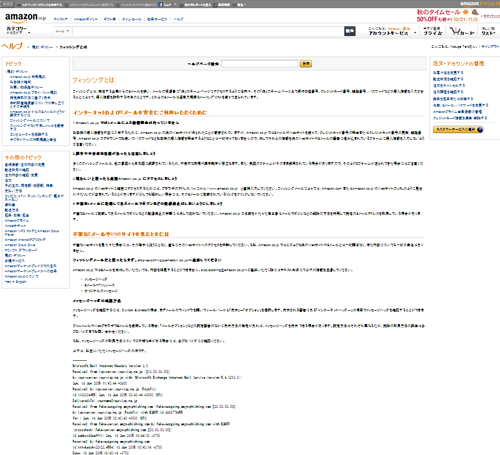Click the サインアウト link
Image resolution: width=500 pixels, height=455 pixels.
491,47
